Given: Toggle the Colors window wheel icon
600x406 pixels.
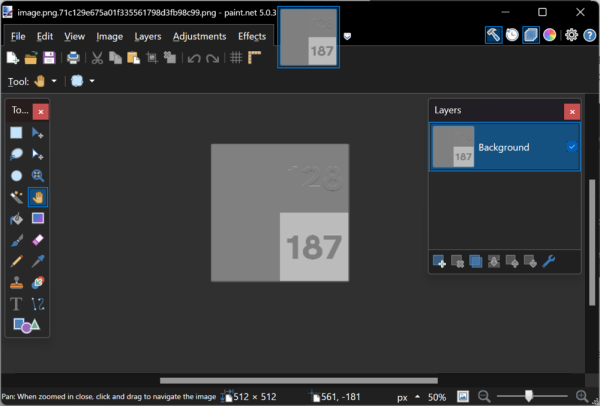Looking at the screenshot, I should tap(549, 35).
